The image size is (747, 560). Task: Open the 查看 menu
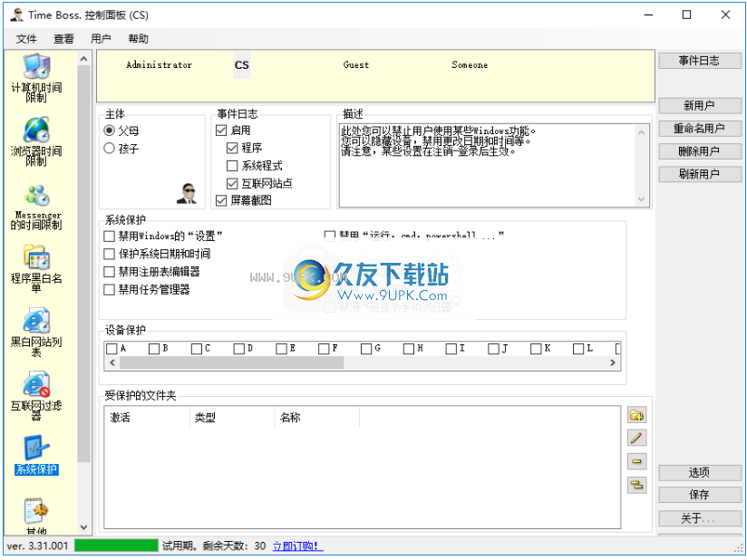point(63,39)
